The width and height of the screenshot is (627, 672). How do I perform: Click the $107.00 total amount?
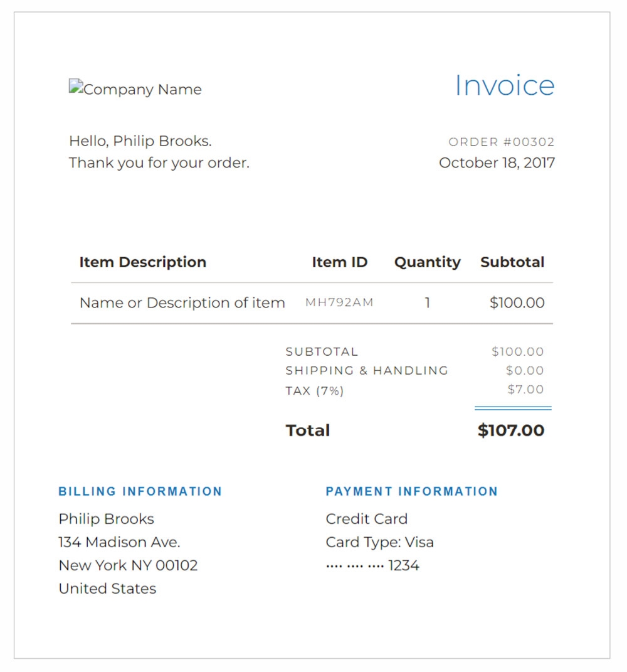[510, 430]
